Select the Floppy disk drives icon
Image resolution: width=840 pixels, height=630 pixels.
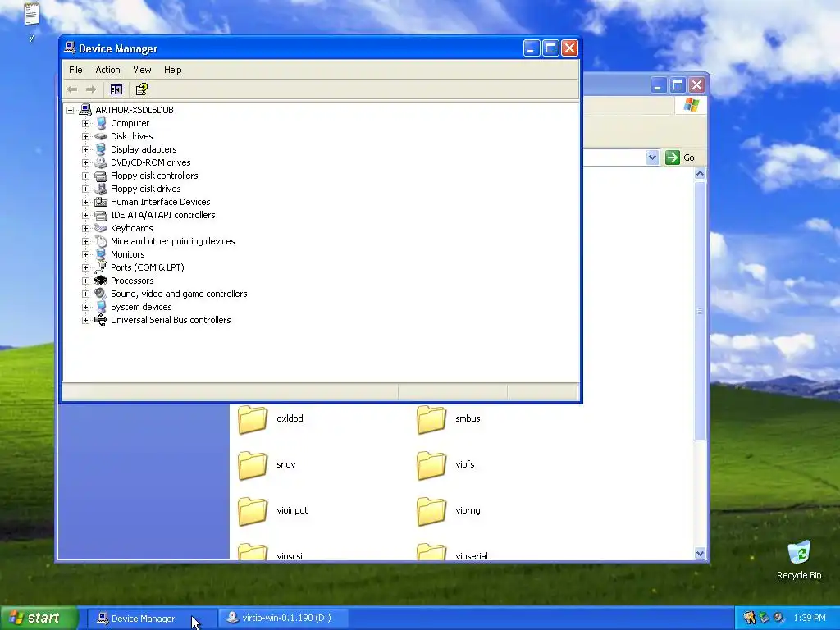tap(101, 189)
